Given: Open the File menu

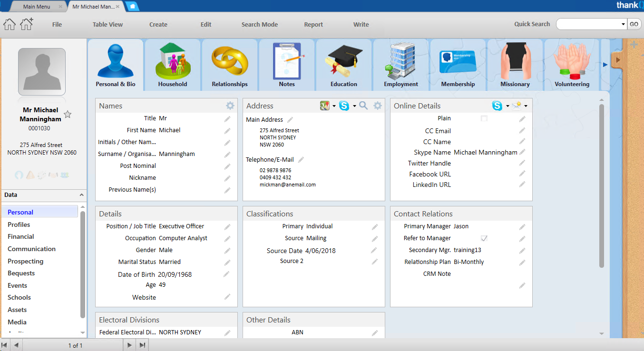Looking at the screenshot, I should pos(57,24).
